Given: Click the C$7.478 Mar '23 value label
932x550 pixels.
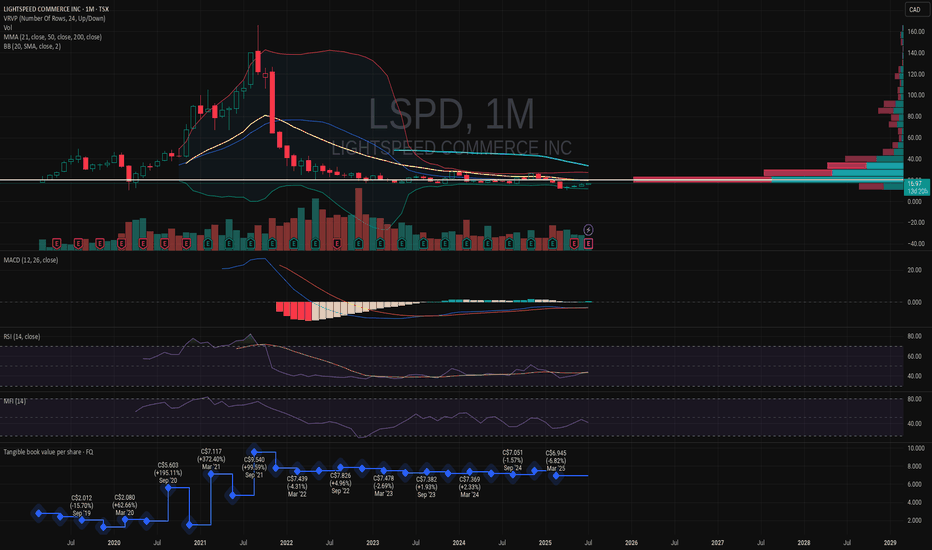Looking at the screenshot, I should (x=383, y=486).
